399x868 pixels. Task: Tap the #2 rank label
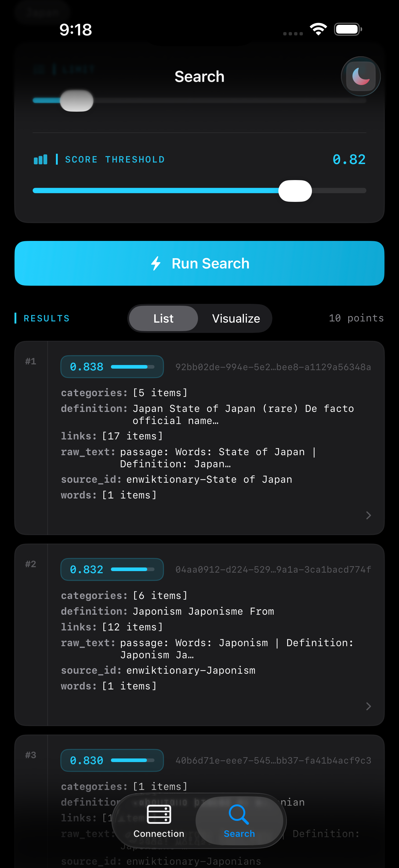[x=31, y=564]
